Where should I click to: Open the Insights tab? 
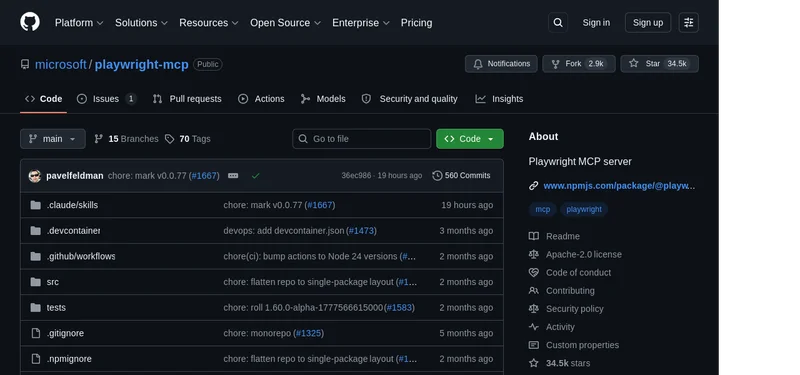coord(499,99)
